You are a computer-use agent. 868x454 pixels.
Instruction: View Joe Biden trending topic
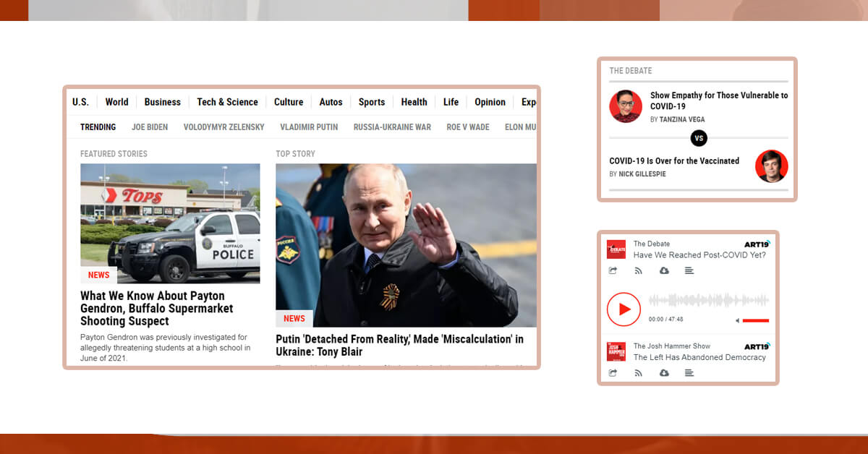[150, 127]
